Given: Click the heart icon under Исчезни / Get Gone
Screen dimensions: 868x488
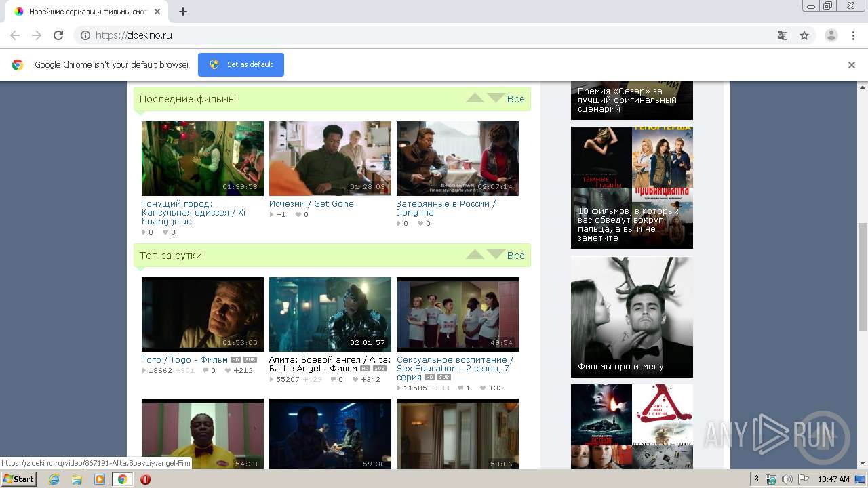Looking at the screenshot, I should (x=298, y=215).
